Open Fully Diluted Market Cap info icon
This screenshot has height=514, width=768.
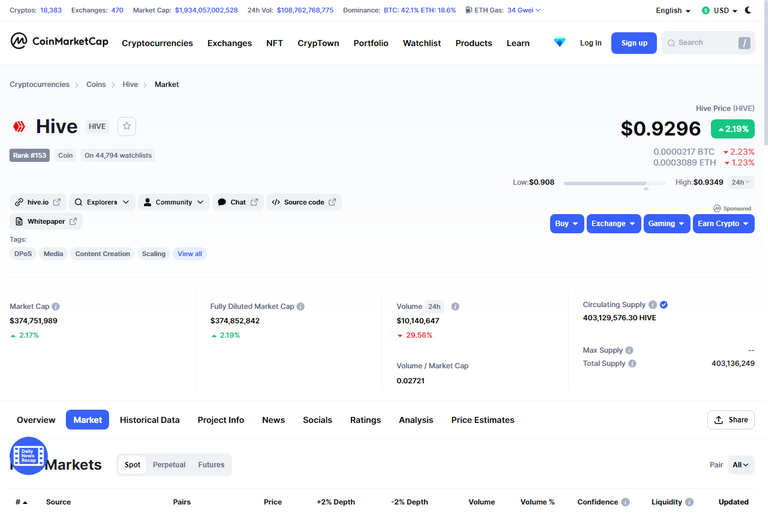[301, 306]
